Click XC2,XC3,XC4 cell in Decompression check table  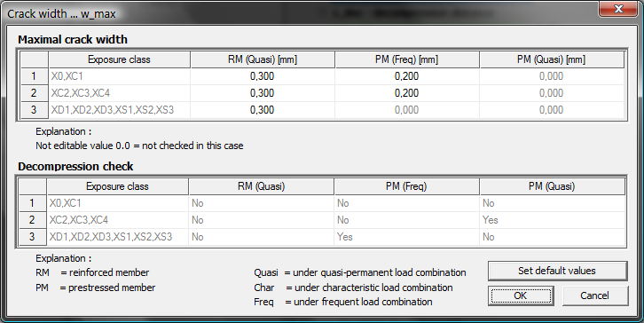coord(117,220)
